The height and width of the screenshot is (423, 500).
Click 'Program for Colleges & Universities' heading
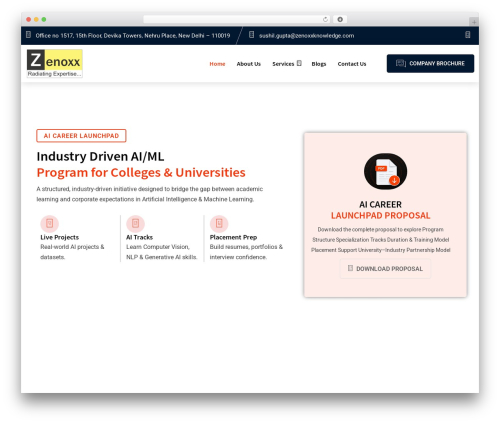coord(141,173)
